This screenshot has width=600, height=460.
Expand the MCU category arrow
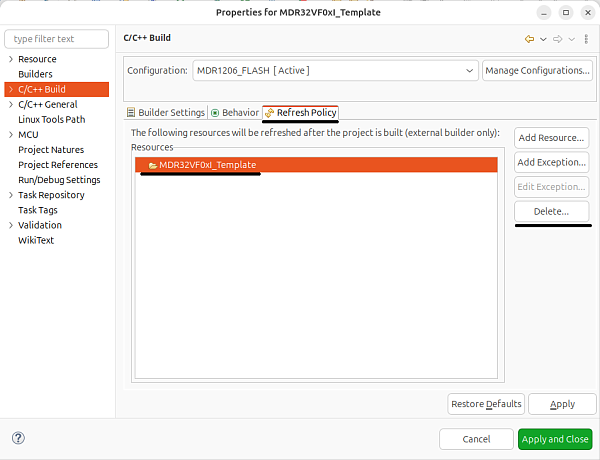[10, 135]
